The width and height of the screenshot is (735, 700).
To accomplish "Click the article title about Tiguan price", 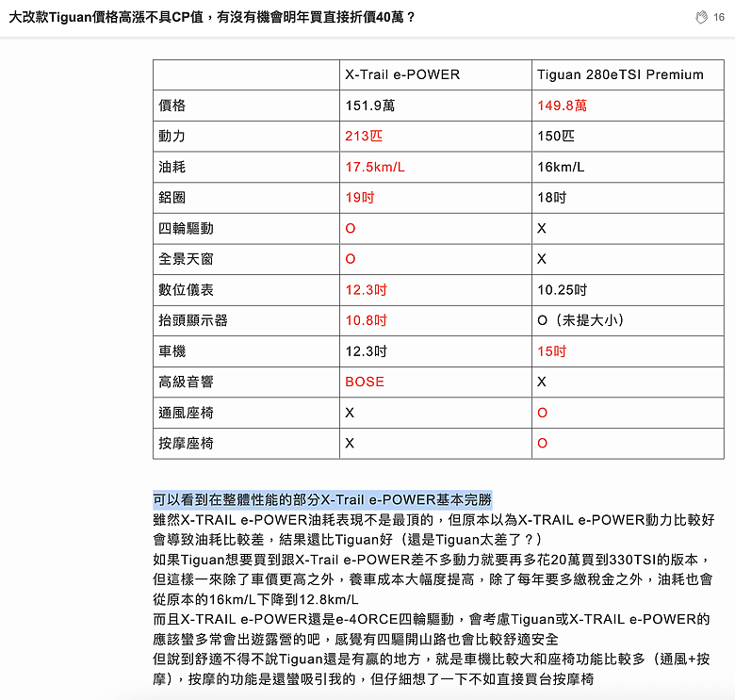I will pyautogui.click(x=212, y=17).
